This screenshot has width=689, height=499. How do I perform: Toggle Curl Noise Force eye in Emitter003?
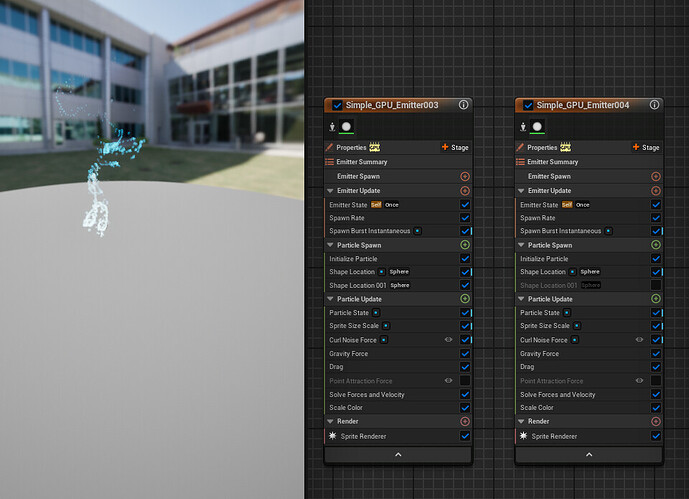pyautogui.click(x=448, y=340)
